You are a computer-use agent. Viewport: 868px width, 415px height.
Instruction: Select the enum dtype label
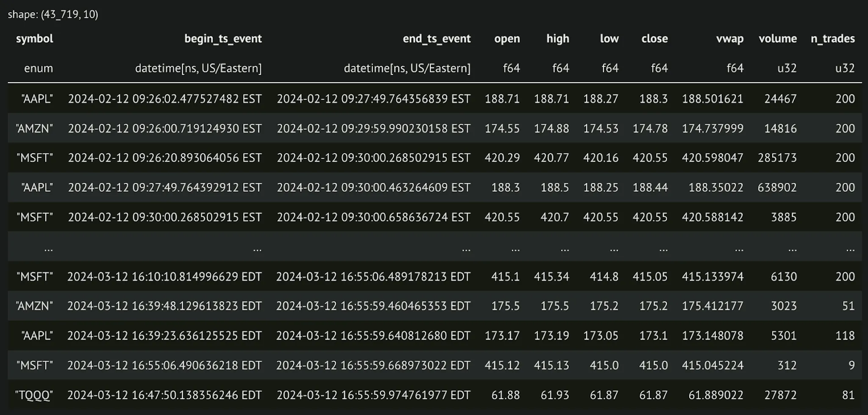(x=39, y=68)
